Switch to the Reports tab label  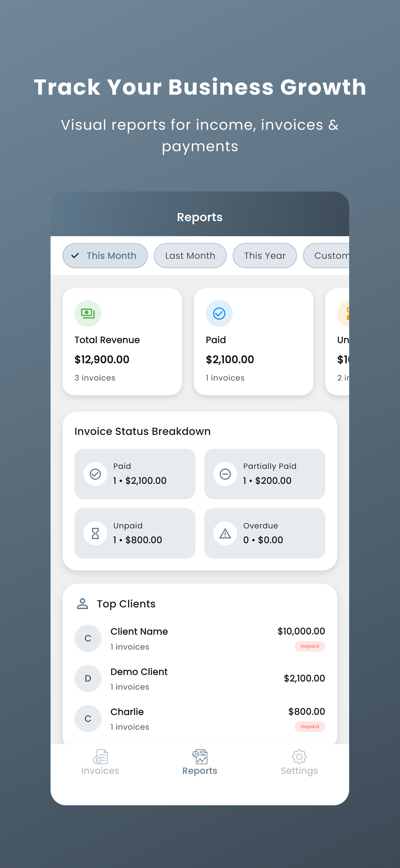200,771
